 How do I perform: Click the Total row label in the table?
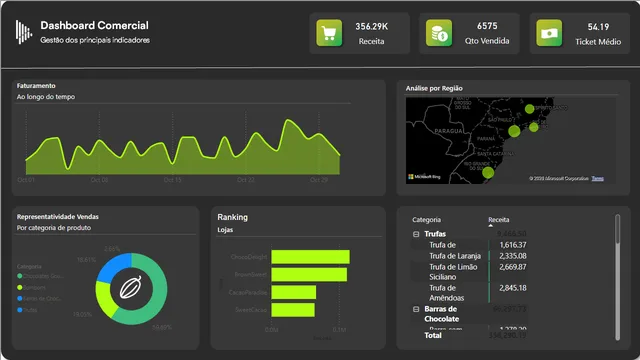pos(433,336)
